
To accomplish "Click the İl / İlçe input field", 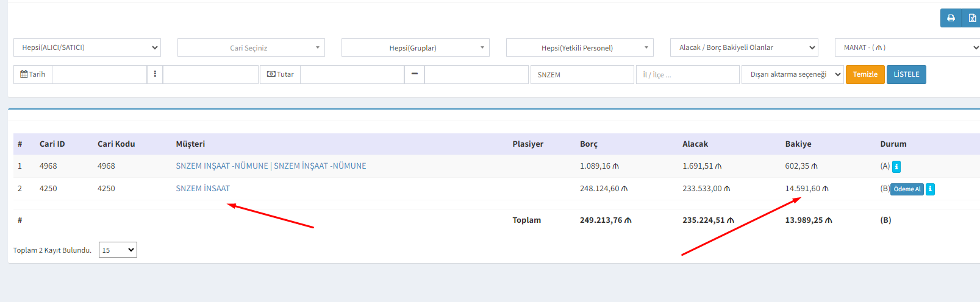I will (687, 75).
